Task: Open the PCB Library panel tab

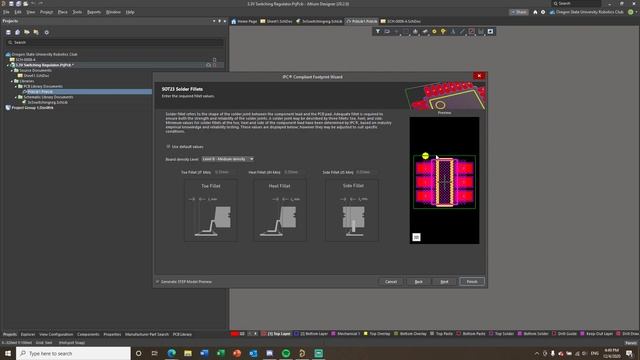Action: pyautogui.click(x=182, y=334)
